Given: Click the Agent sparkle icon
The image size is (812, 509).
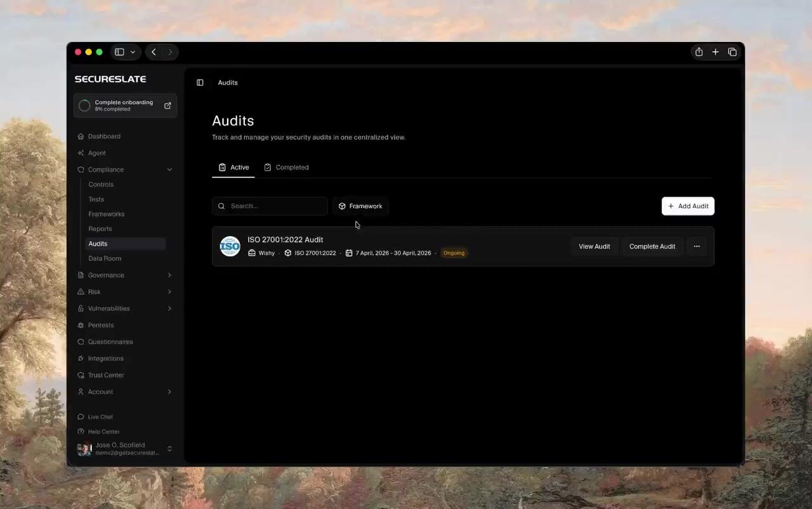Looking at the screenshot, I should coord(81,153).
